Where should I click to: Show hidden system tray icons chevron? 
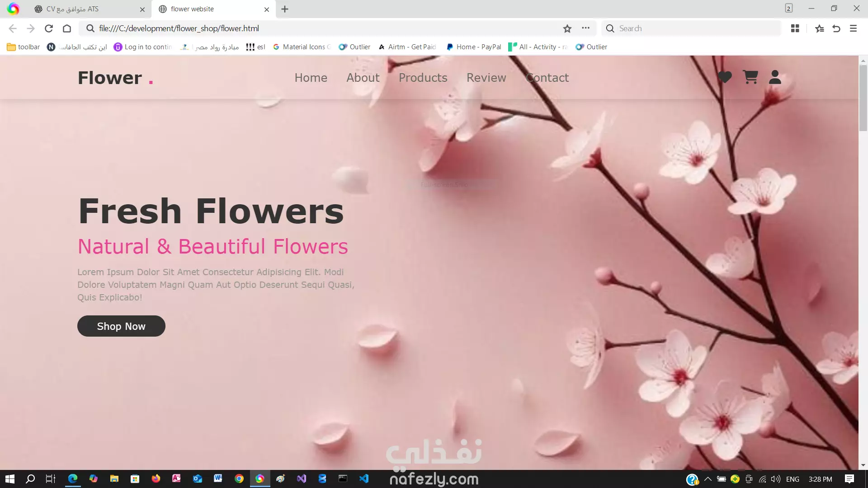(x=708, y=479)
